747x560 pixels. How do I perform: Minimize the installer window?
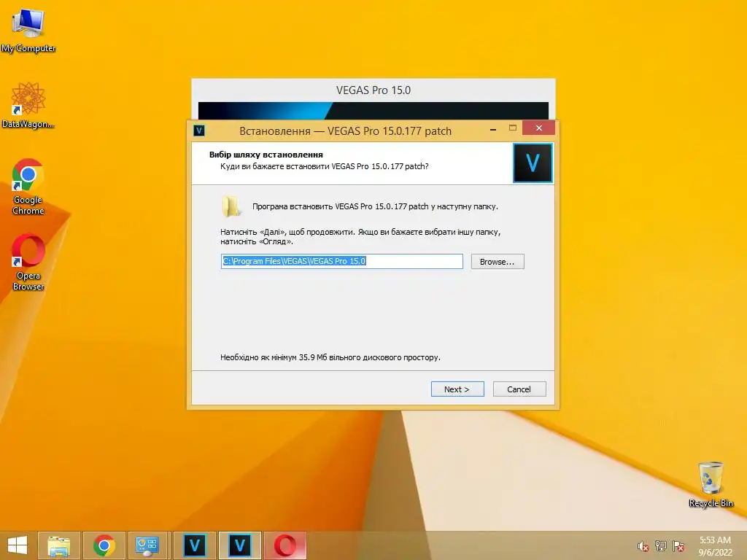tap(493, 129)
